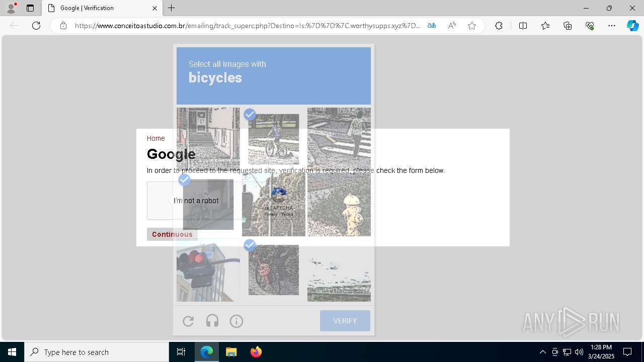Image resolution: width=644 pixels, height=362 pixels.
Task: Switch to the audio challenge headphones icon
Action: click(212, 321)
